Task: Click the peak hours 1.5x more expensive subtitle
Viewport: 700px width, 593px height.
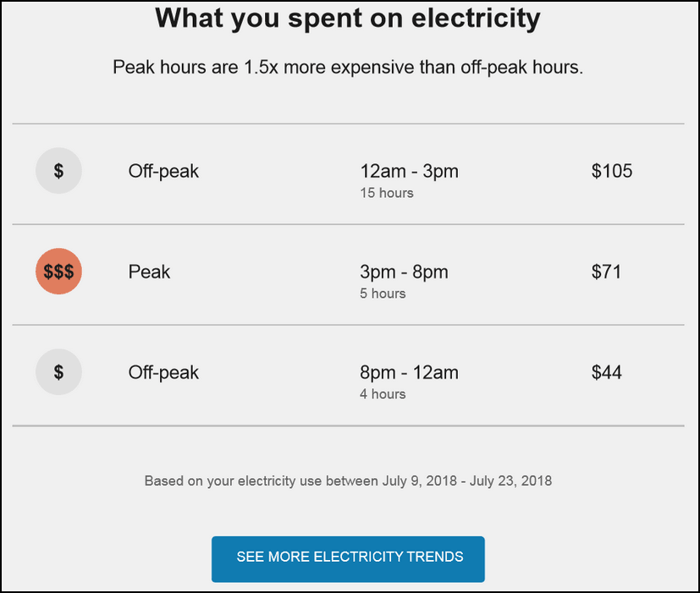Action: coord(348,68)
